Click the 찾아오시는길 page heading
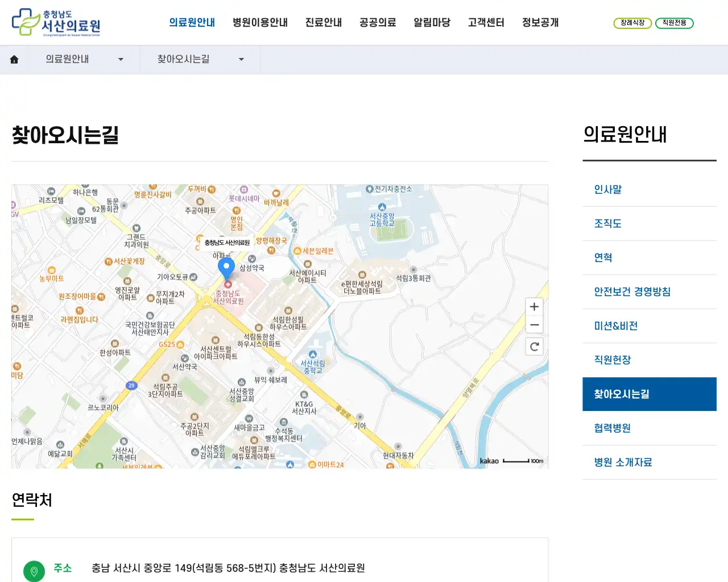The width and height of the screenshot is (728, 582). tap(65, 135)
